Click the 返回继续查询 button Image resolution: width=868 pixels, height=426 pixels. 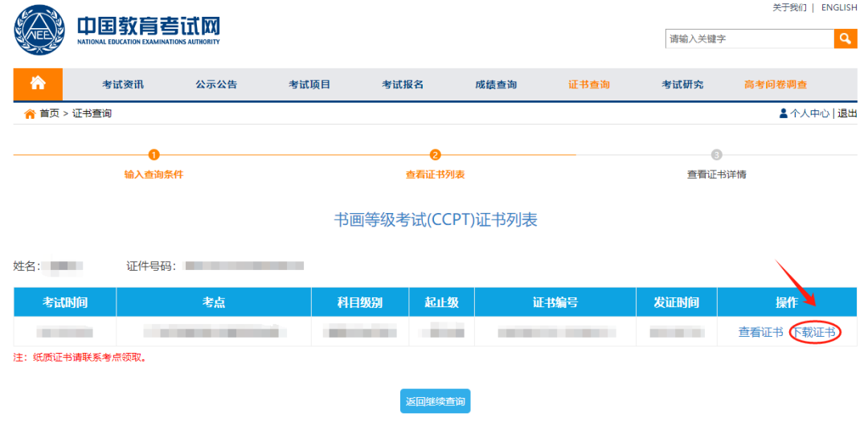435,401
